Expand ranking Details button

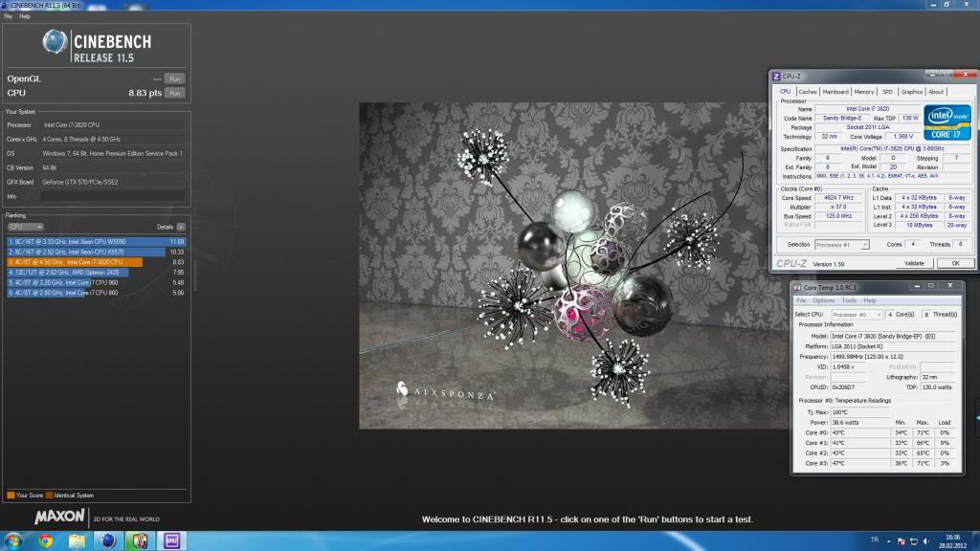click(x=181, y=227)
